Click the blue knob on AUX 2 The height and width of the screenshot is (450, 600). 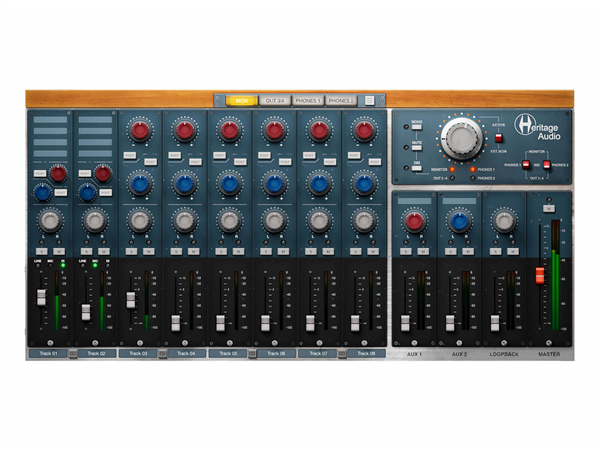coord(460,221)
